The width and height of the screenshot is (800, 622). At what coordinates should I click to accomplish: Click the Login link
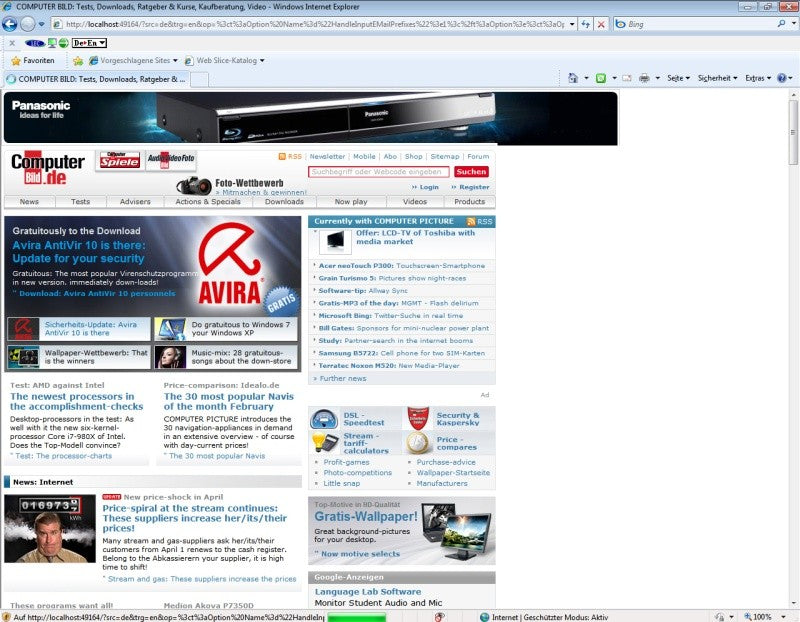[x=429, y=187]
